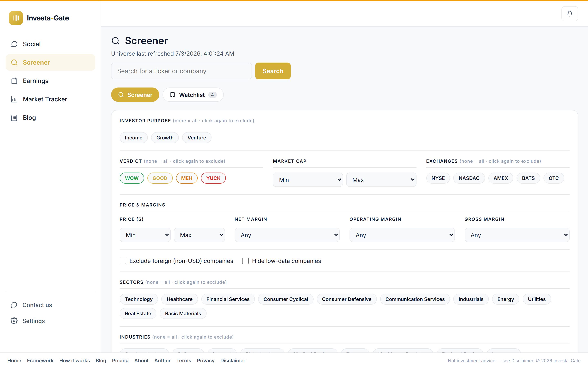The image size is (588, 368).
Task: Toggle the Venture purpose chip
Action: point(197,138)
